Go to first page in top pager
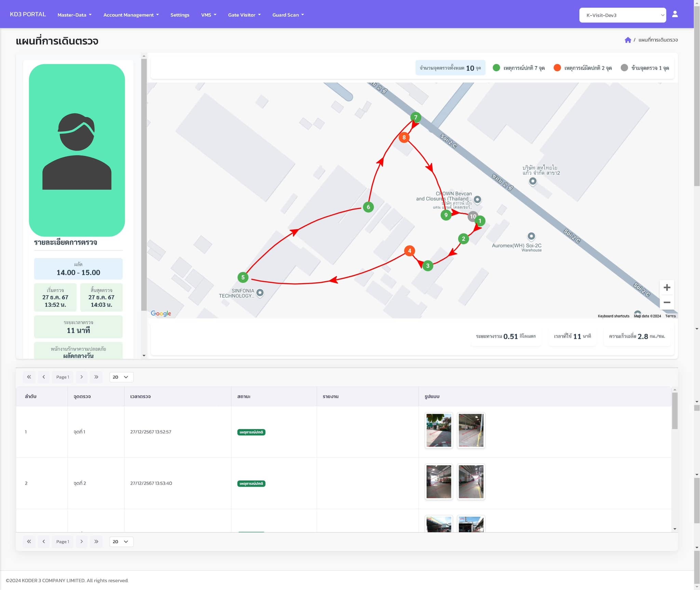Screen dimensions: 700x590 click(29, 377)
